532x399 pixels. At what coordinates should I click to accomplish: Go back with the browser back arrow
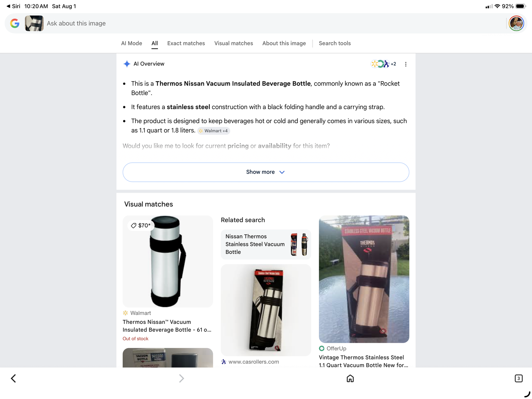pyautogui.click(x=13, y=378)
